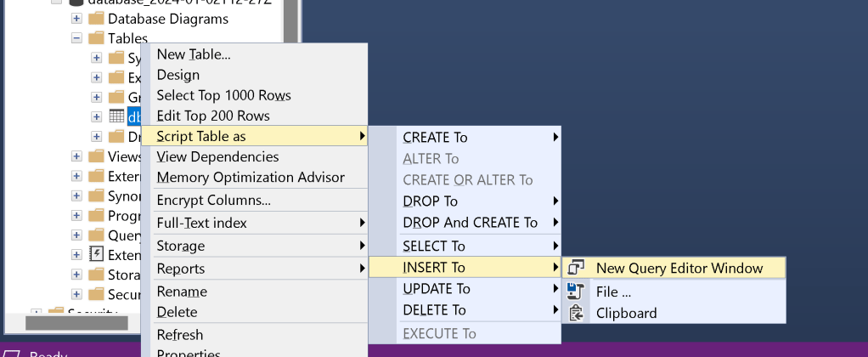The height and width of the screenshot is (357, 868).
Task: Click the File save icon in submenu
Action: [577, 291]
